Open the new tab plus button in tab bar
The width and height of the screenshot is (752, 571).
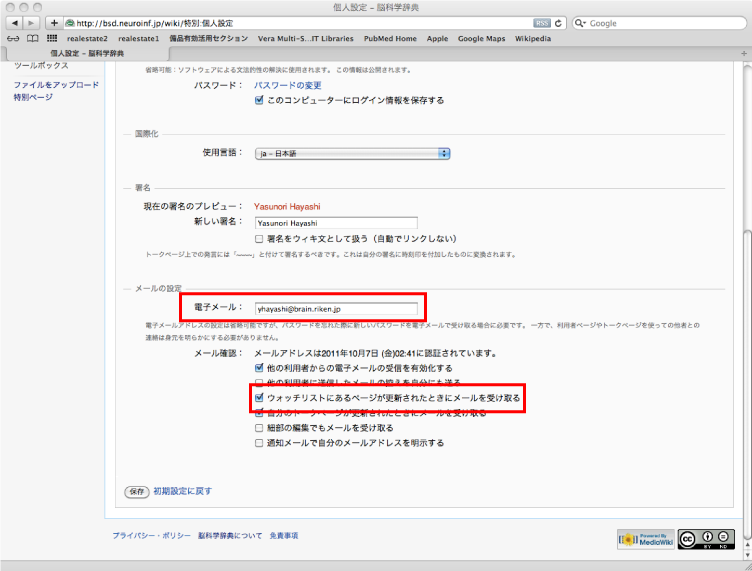point(743,52)
